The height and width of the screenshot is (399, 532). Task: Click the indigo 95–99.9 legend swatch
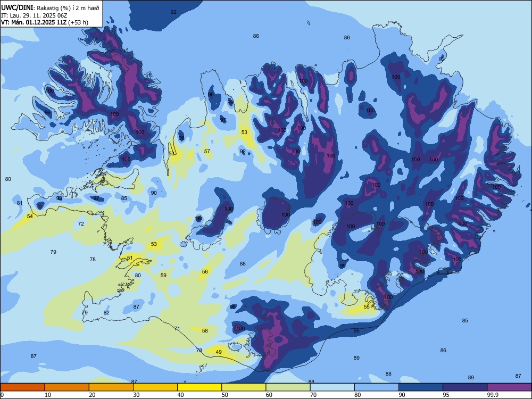point(465,387)
